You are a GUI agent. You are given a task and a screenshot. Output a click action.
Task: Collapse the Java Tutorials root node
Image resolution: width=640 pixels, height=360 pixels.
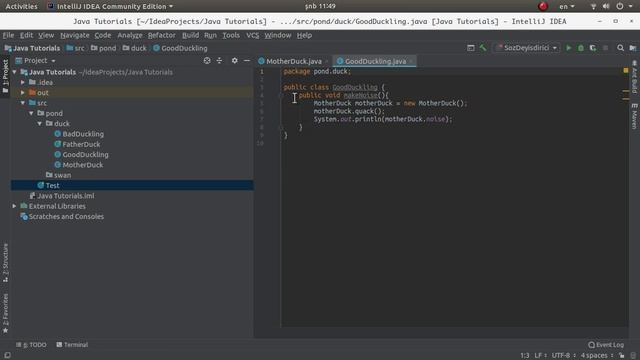15,72
